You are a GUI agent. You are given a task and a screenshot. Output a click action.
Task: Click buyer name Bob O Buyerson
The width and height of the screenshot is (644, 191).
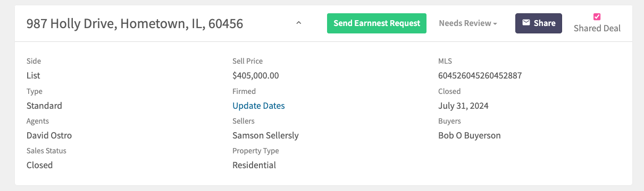(470, 135)
